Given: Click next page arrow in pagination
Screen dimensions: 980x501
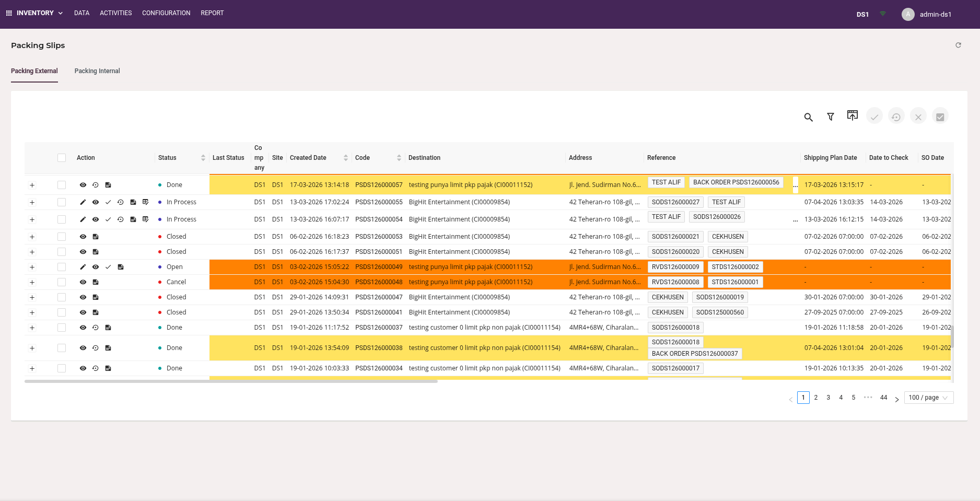Looking at the screenshot, I should (x=897, y=399).
